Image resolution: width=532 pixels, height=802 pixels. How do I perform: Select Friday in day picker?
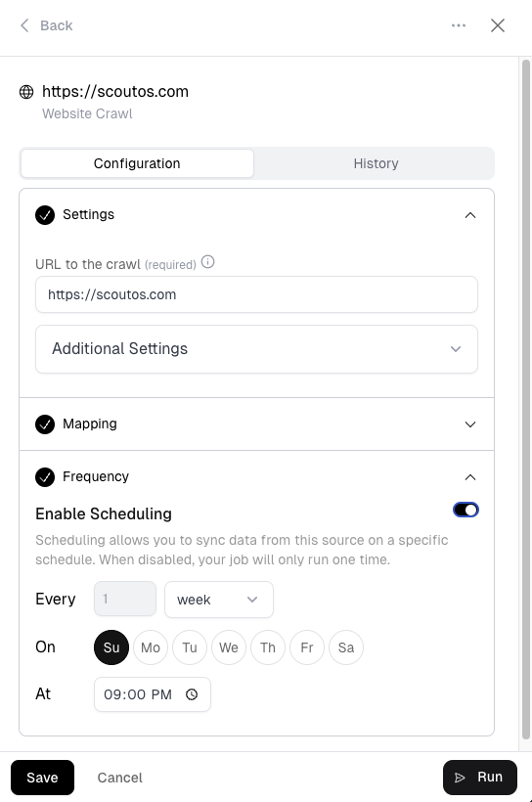click(307, 647)
